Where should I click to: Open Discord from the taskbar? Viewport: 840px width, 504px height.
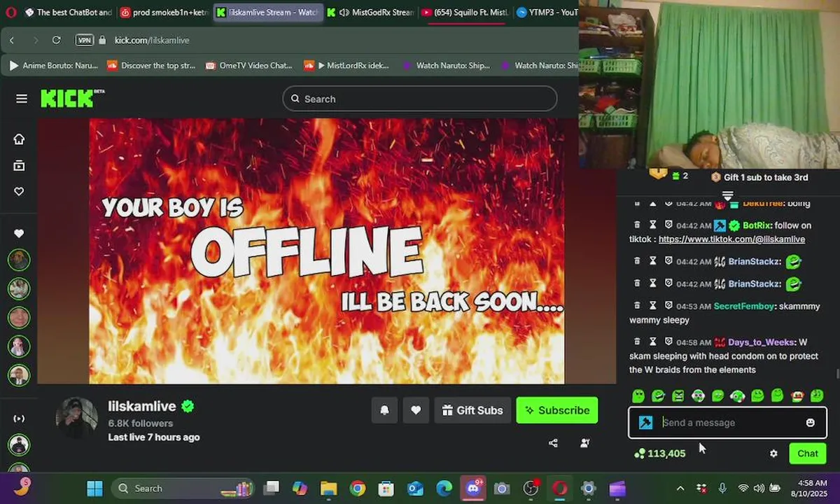(x=472, y=488)
